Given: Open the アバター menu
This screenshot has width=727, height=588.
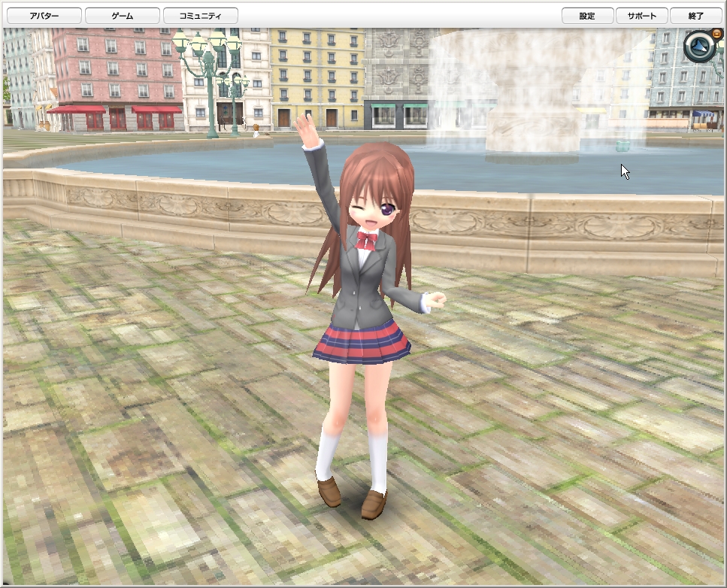Looking at the screenshot, I should click(x=44, y=16).
